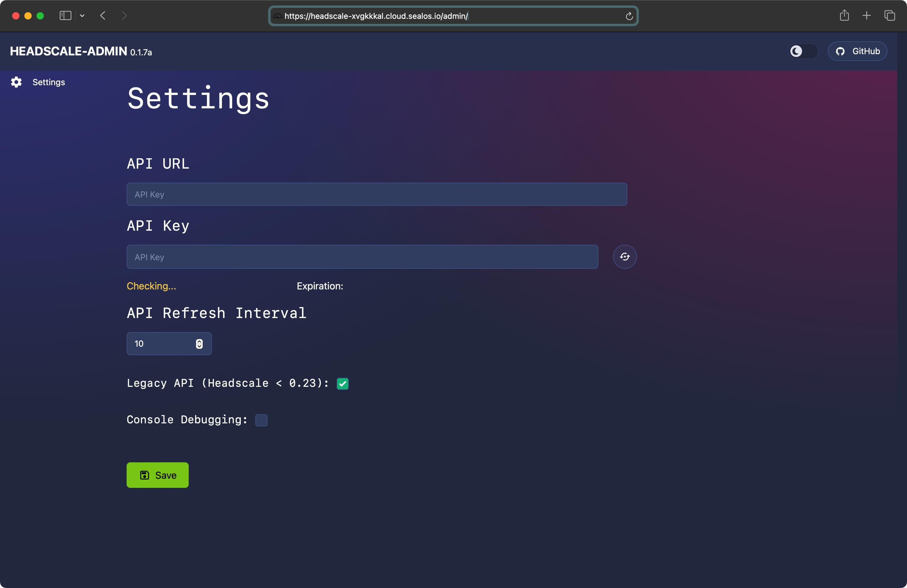Click the API URL input field
Viewport: 907px width, 588px height.
(376, 194)
